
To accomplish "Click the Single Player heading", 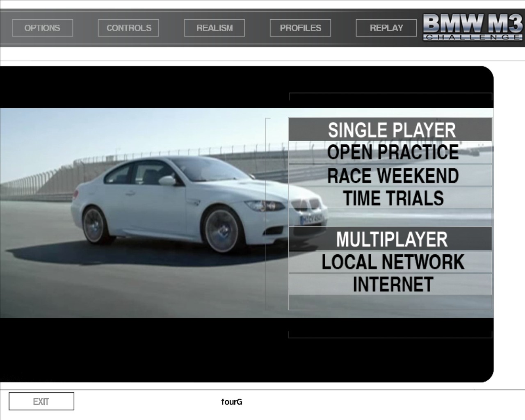I will tap(390, 130).
